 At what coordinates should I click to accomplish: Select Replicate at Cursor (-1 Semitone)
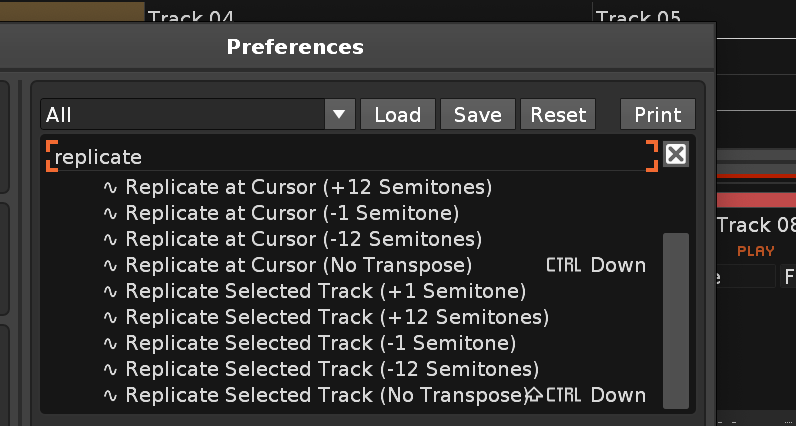coord(292,213)
